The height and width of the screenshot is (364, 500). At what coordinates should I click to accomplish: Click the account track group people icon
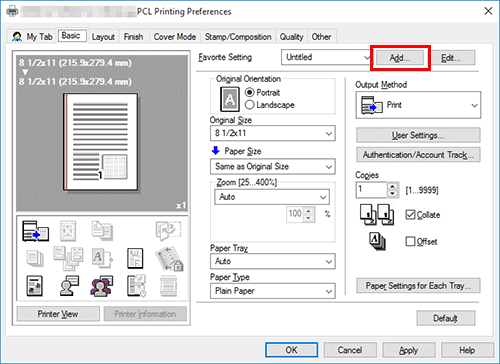(102, 286)
